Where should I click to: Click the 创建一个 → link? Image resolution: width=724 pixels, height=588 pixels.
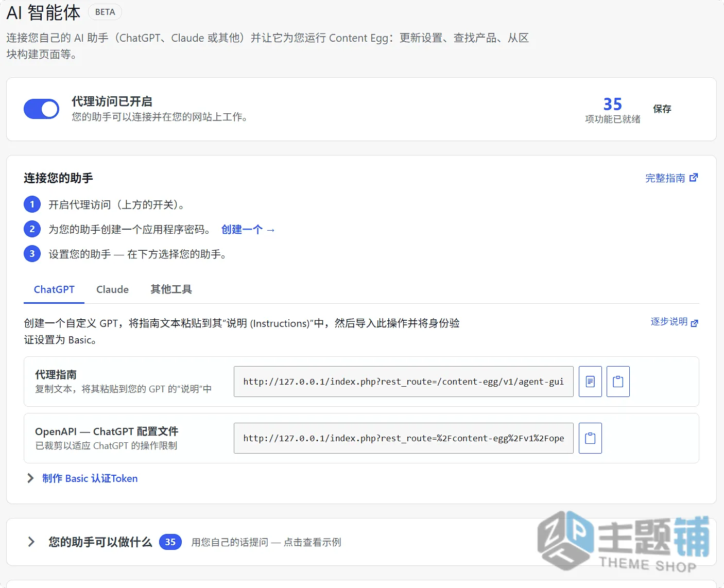click(248, 230)
